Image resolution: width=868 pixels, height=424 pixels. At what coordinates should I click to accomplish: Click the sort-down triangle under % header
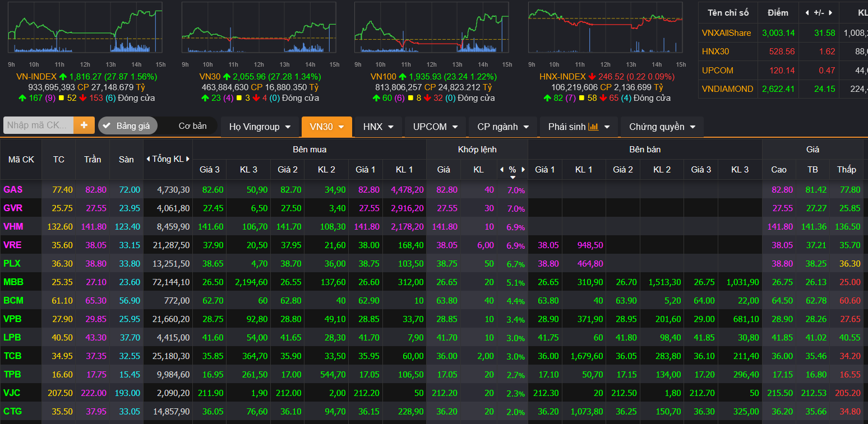pos(513,177)
